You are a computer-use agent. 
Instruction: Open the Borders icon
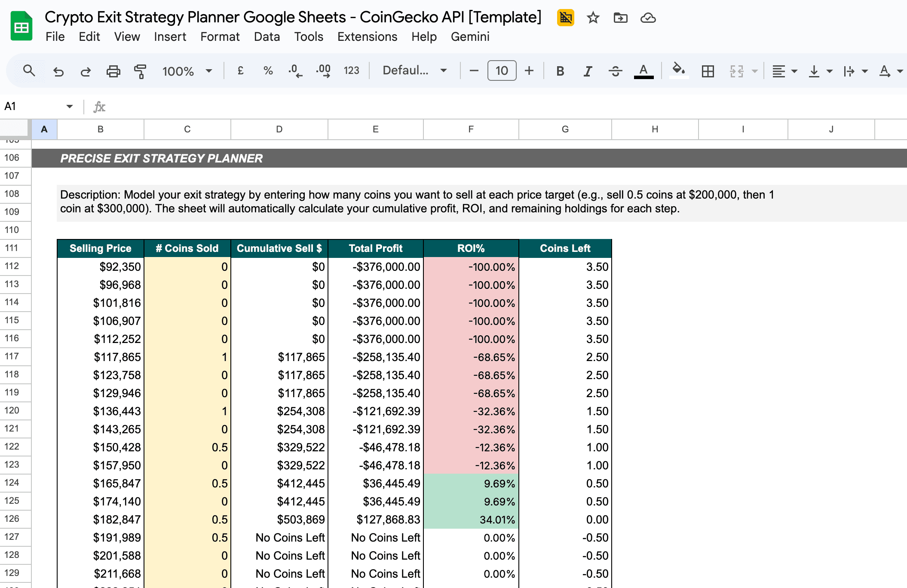coord(707,71)
